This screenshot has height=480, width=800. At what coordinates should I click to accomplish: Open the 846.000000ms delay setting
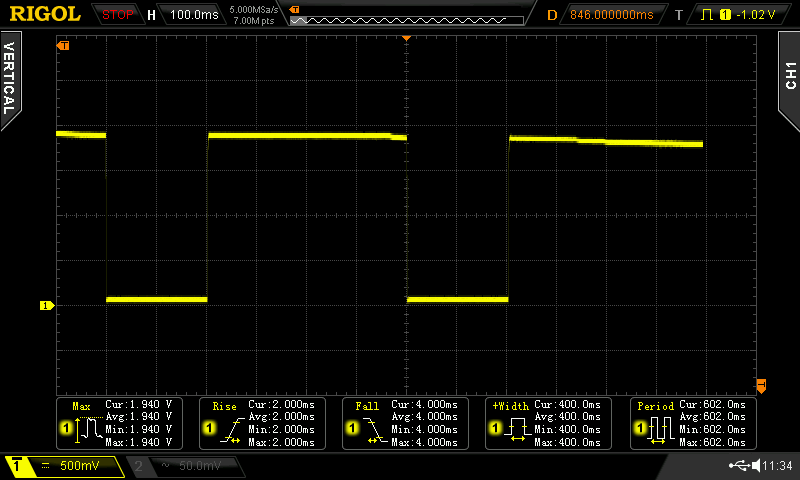610,15
